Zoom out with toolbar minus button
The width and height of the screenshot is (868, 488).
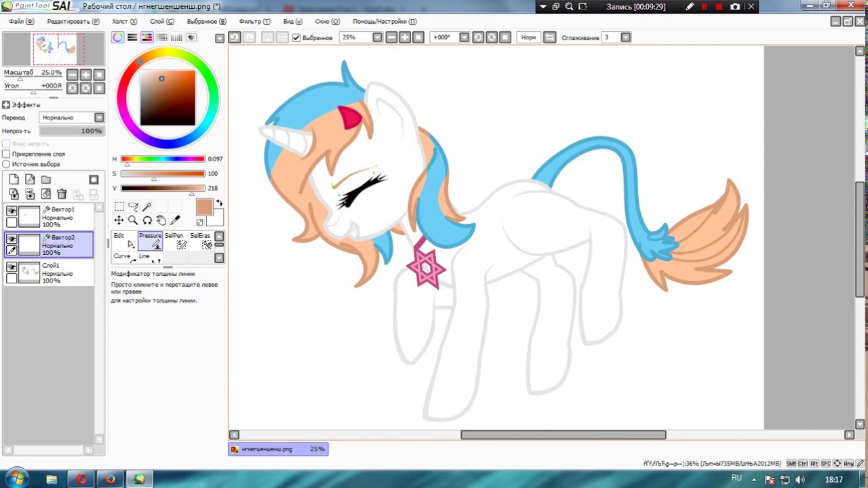pos(391,37)
